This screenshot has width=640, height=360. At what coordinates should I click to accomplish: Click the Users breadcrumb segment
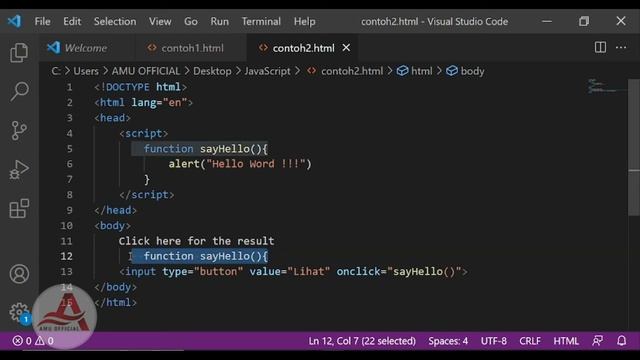(x=86, y=71)
